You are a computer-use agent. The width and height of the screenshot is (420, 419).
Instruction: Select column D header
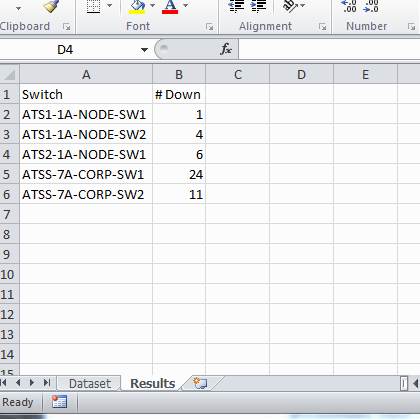(301, 74)
